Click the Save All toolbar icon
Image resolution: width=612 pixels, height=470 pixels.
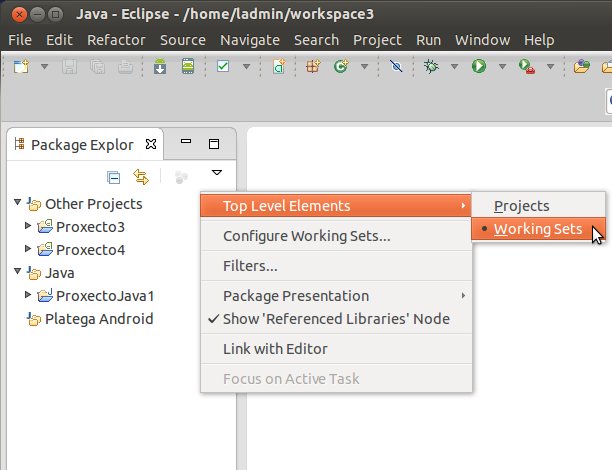pyautogui.click(x=97, y=67)
